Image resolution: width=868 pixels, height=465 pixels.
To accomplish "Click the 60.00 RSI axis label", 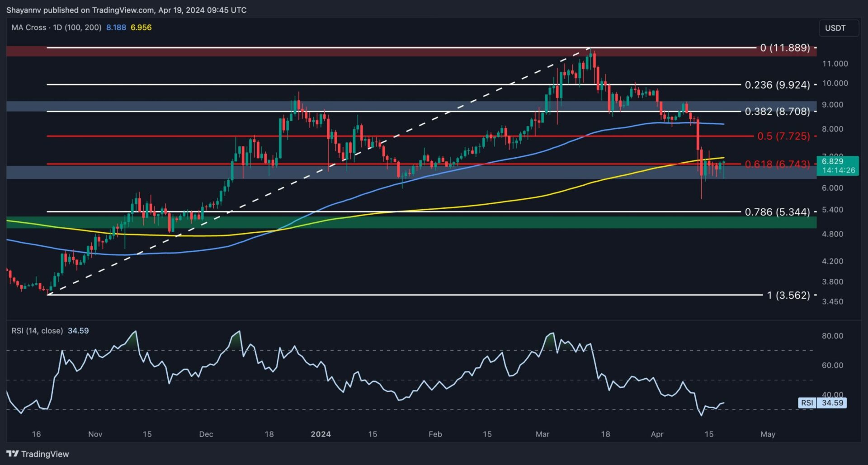I will [x=832, y=365].
